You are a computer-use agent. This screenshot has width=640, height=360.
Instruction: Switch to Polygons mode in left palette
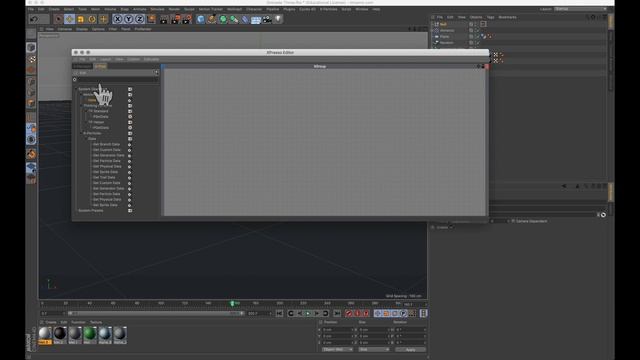tap(31, 104)
